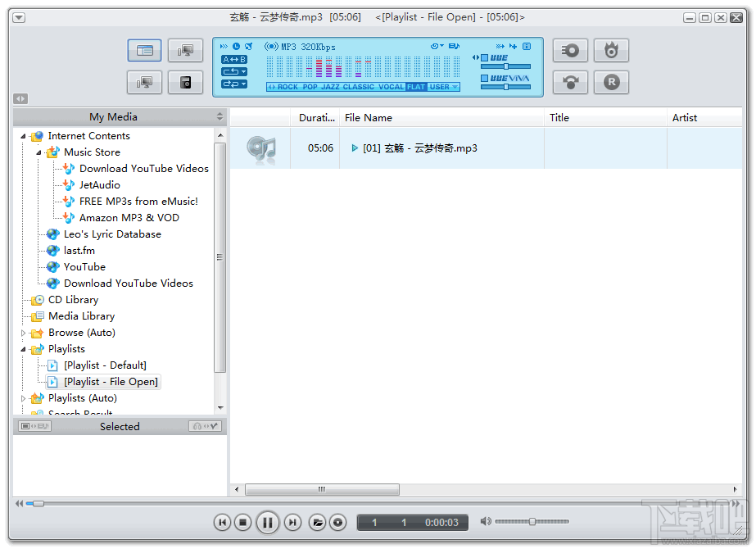Click the horizontal scrollbar under the file list

point(322,489)
